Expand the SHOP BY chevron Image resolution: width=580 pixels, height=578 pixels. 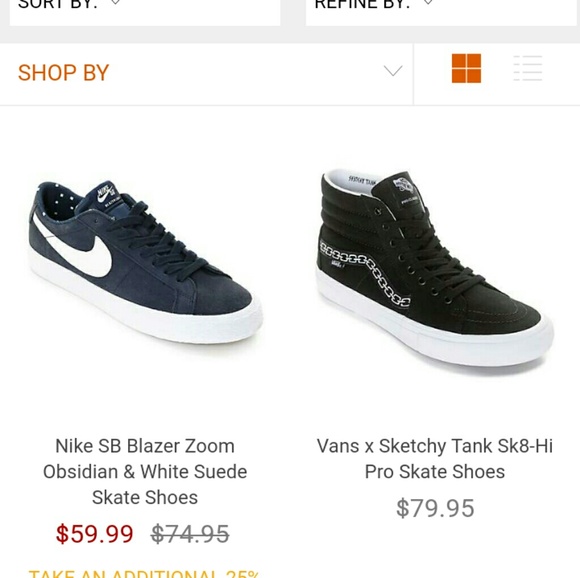pos(393,70)
